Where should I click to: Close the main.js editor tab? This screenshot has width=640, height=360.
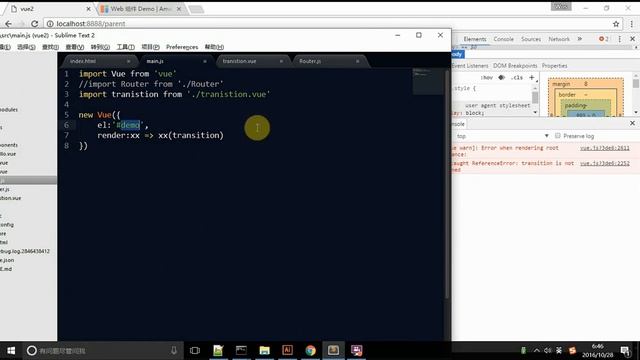[205, 61]
